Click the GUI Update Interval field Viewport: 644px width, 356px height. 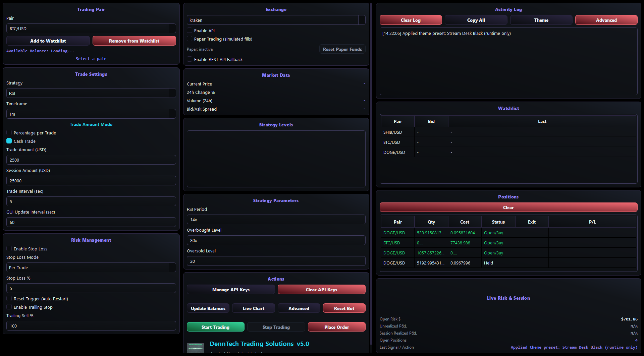91,222
